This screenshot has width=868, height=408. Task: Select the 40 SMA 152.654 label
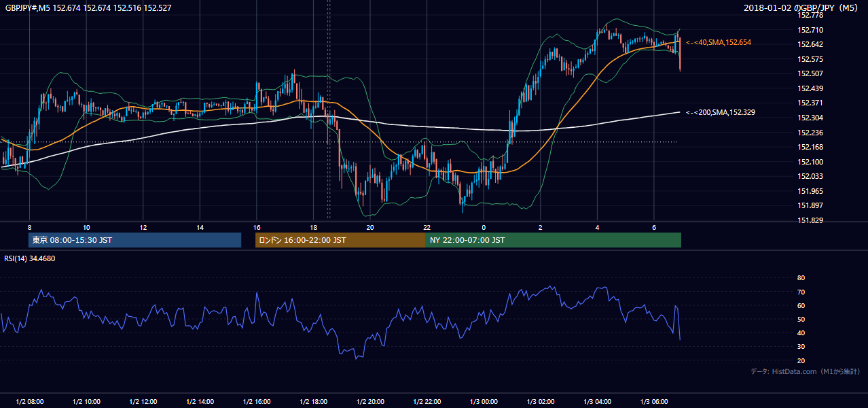719,42
